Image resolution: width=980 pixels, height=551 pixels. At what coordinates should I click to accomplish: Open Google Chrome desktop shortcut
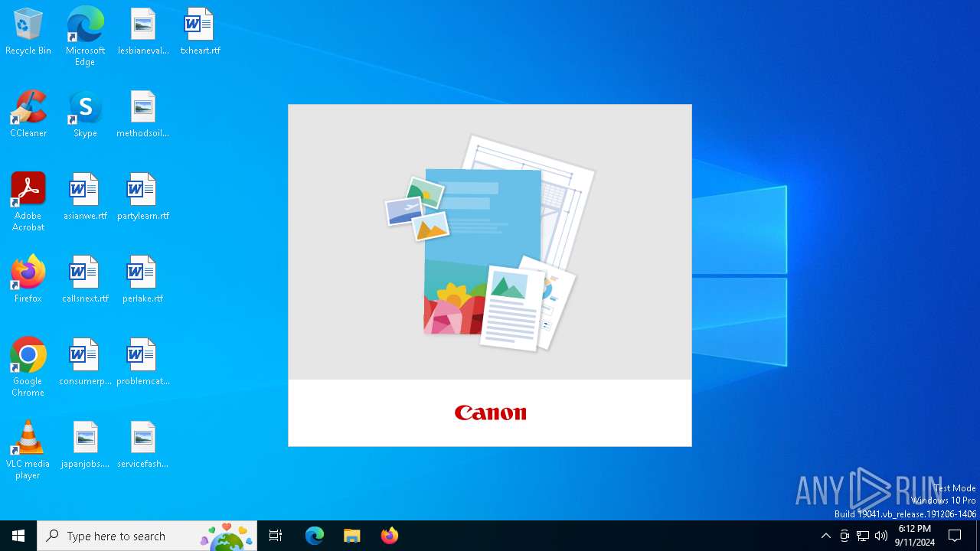coord(28,367)
